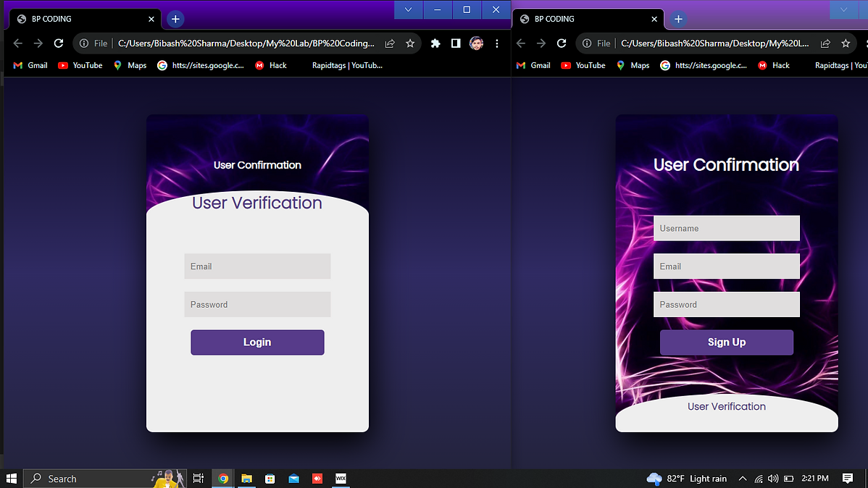Click the Username input field
This screenshot has width=868, height=488.
(726, 228)
